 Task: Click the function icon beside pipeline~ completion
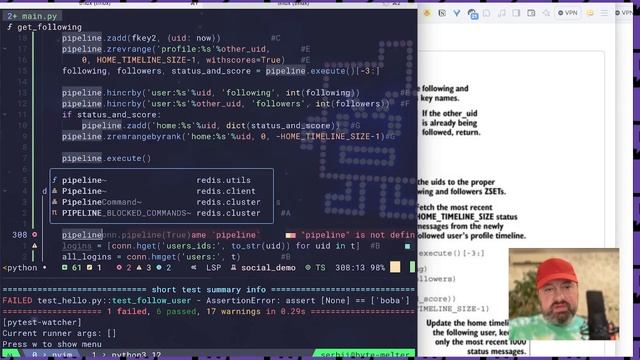(x=55, y=180)
